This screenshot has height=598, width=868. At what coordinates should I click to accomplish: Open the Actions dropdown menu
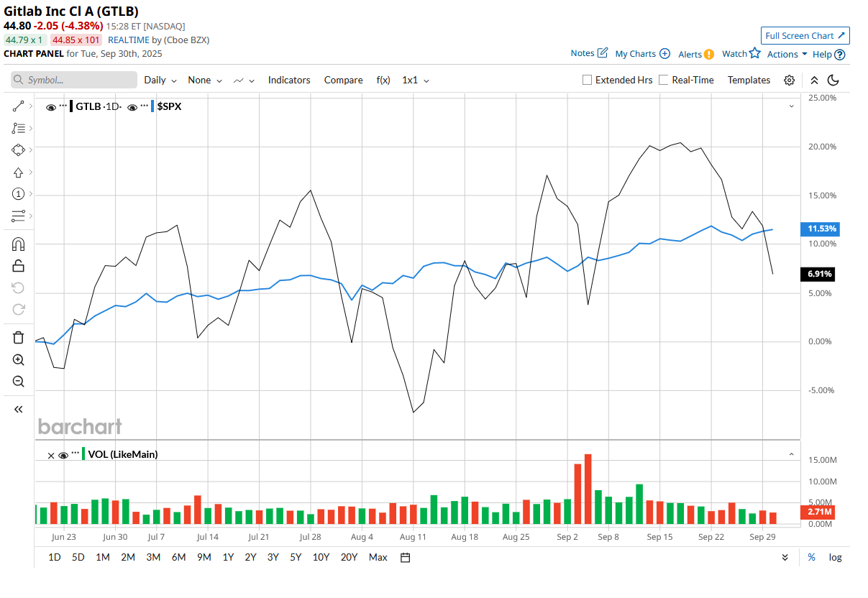tap(787, 54)
